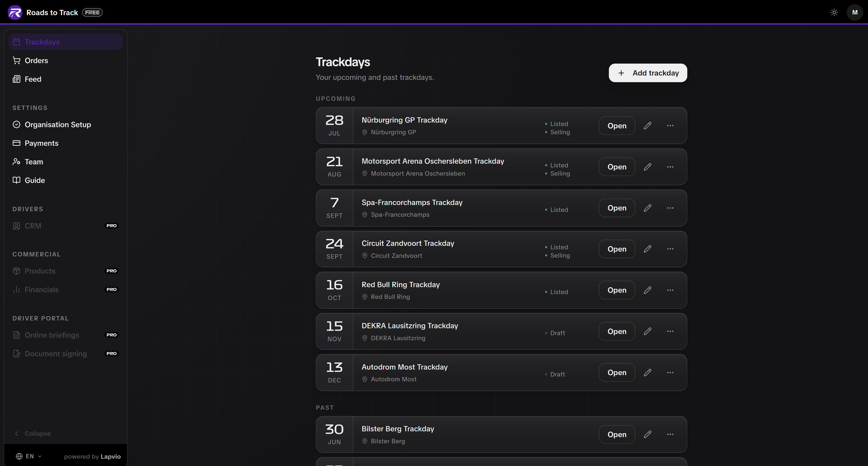Viewport: 868px width, 466px height.
Task: Select the CRM pro item
Action: click(66, 226)
